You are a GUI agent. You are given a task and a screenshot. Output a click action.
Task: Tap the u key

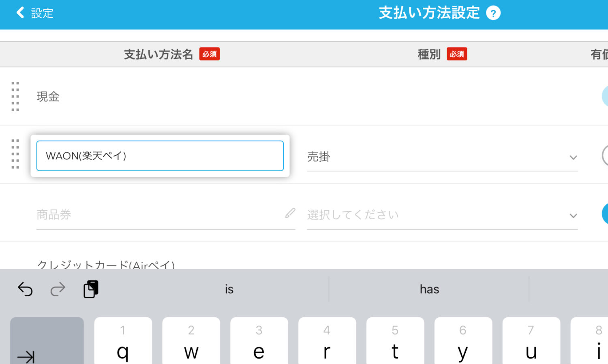click(x=531, y=340)
